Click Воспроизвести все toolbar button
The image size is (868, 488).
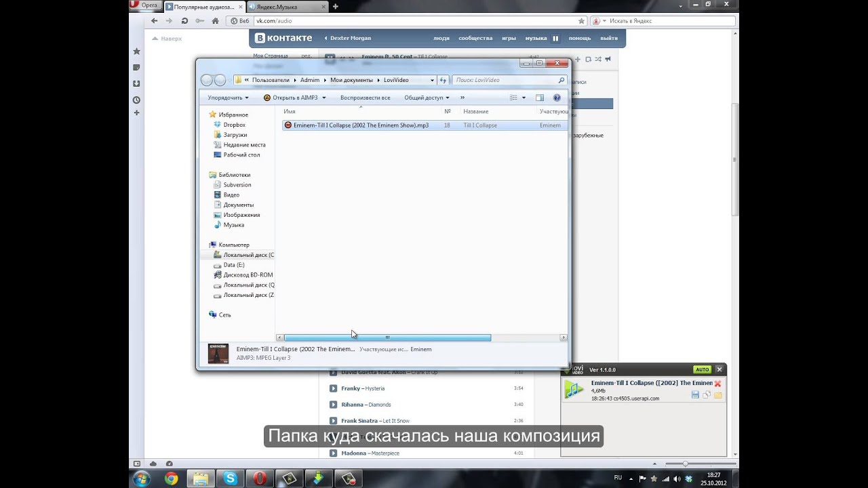pos(365,98)
